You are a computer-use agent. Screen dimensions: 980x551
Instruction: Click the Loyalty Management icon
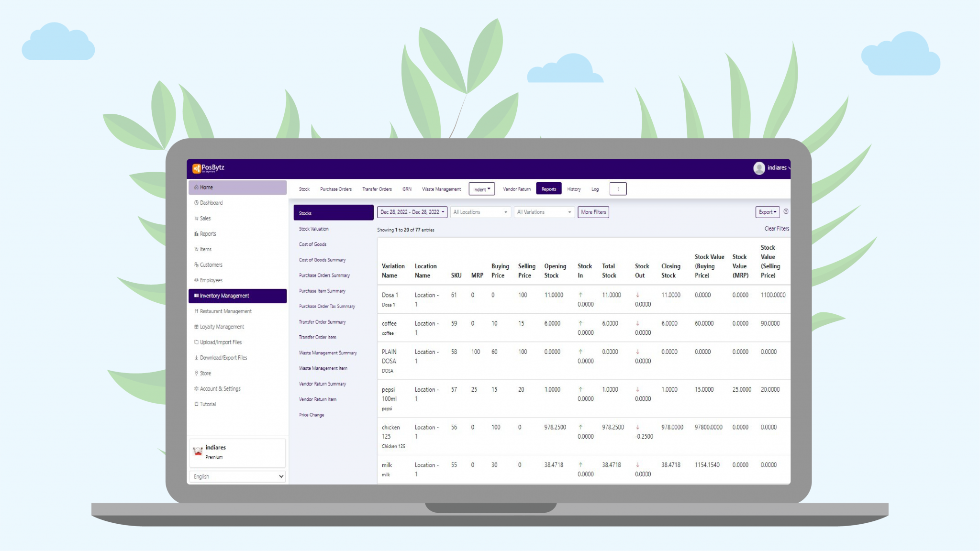196,327
